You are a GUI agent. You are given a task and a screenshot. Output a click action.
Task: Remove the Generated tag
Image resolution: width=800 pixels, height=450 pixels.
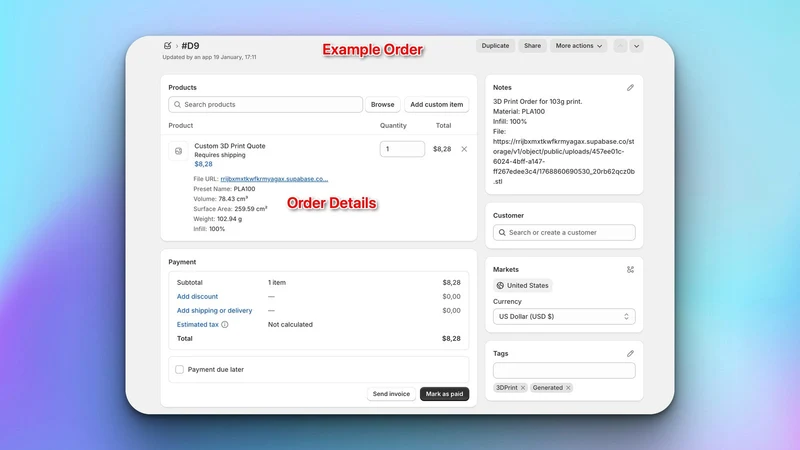[568, 388]
